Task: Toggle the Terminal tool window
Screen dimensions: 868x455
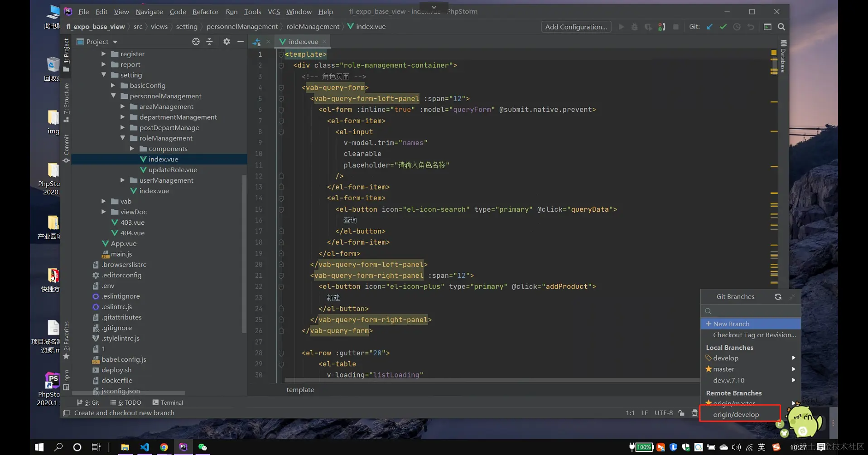Action: 168,402
